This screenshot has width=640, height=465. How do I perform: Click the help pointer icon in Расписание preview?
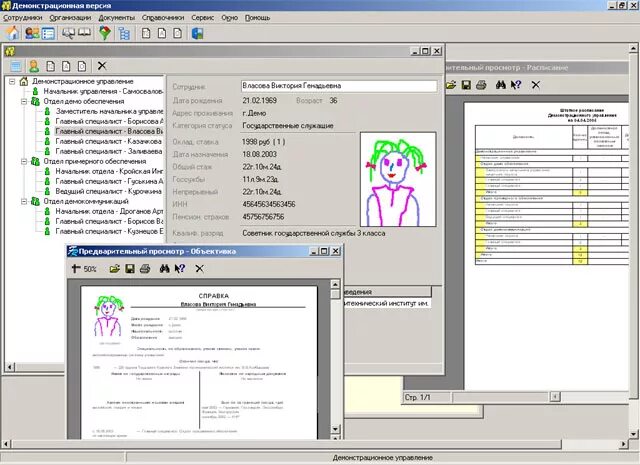point(516,85)
